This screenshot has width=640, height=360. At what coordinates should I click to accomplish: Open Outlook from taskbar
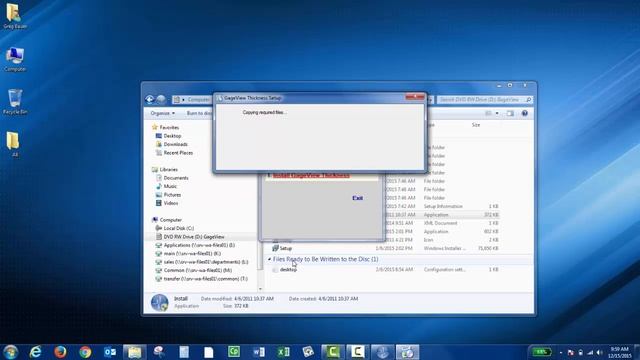pos(110,352)
